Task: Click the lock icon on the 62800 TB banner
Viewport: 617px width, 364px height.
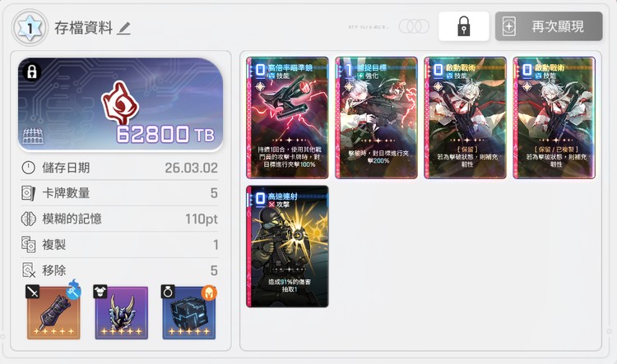Action: (x=31, y=72)
